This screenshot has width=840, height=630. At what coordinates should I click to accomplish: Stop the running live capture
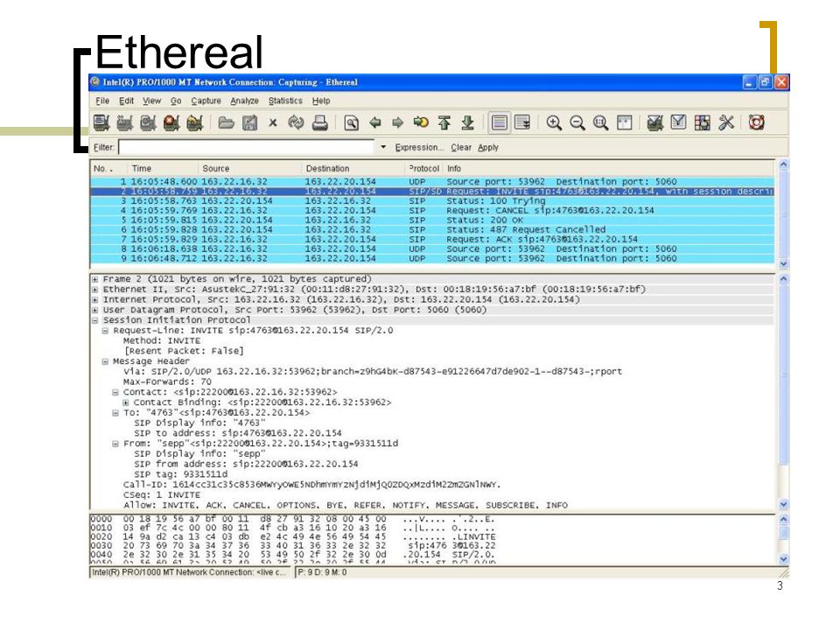click(x=171, y=122)
